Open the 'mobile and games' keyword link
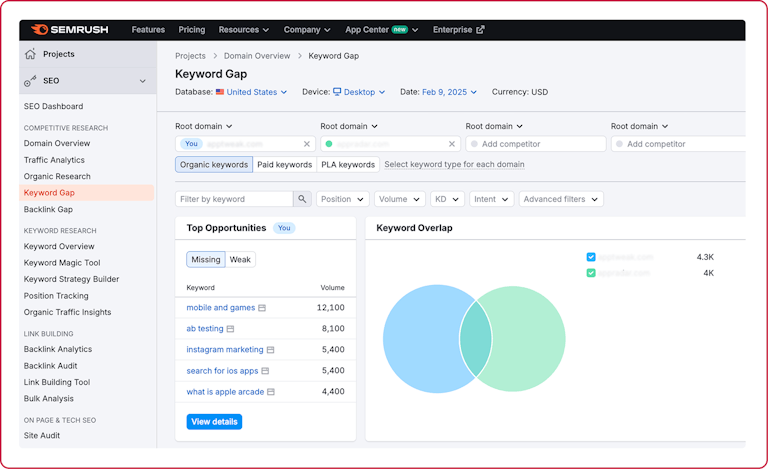768x469 pixels. tap(220, 307)
